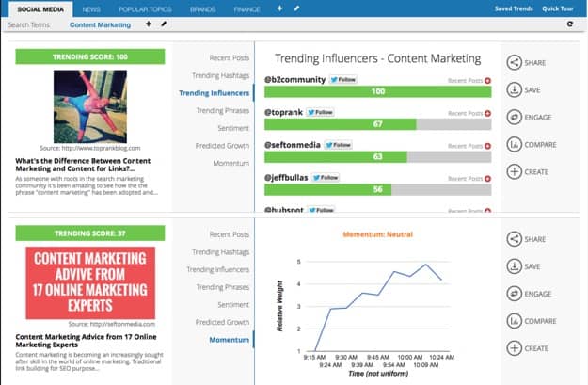Click the Engage icon in top panel
The height and width of the screenshot is (385, 588).
tap(515, 118)
